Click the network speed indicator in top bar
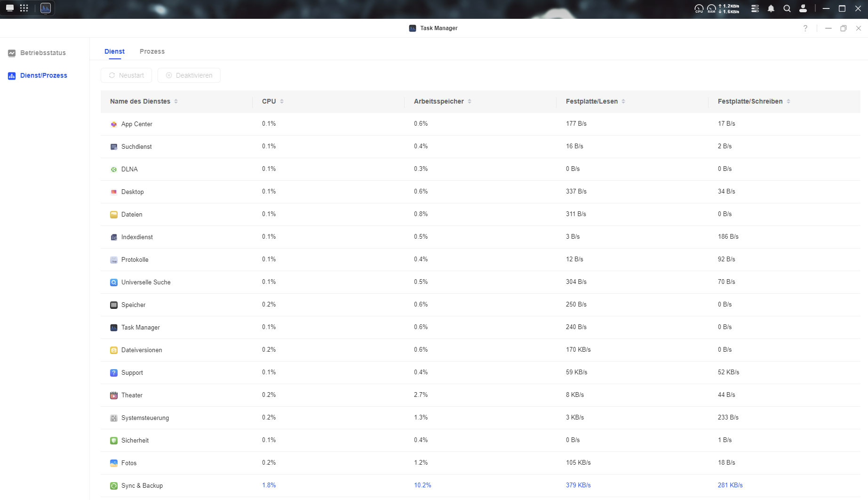 coord(729,8)
